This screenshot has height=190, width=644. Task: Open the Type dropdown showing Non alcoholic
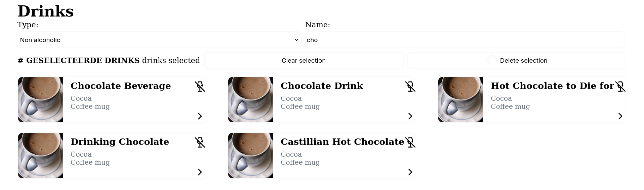pos(159,40)
